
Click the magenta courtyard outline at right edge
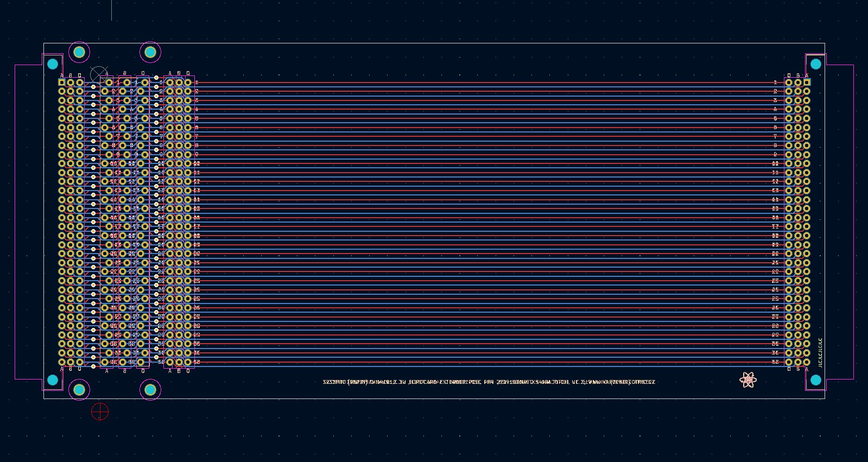coord(853,217)
